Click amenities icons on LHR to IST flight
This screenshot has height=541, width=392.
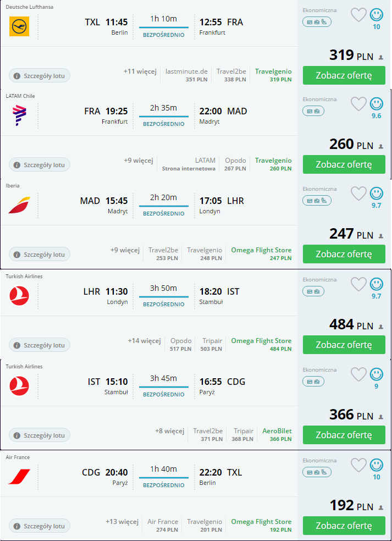[x=313, y=291]
